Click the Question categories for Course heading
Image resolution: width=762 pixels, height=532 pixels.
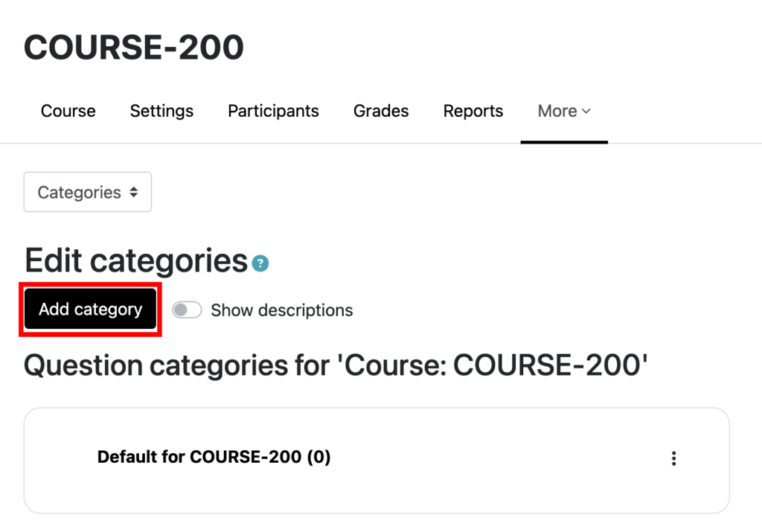pos(336,366)
